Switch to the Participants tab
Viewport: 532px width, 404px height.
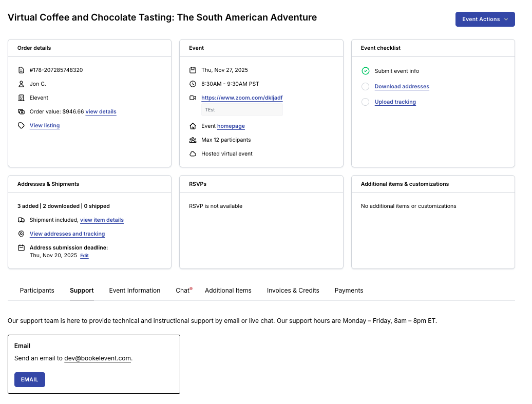click(x=37, y=291)
